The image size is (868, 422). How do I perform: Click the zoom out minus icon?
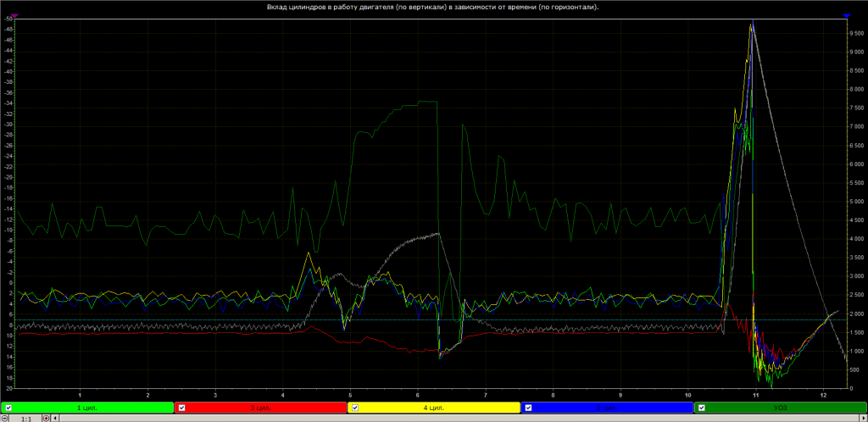[4, 419]
